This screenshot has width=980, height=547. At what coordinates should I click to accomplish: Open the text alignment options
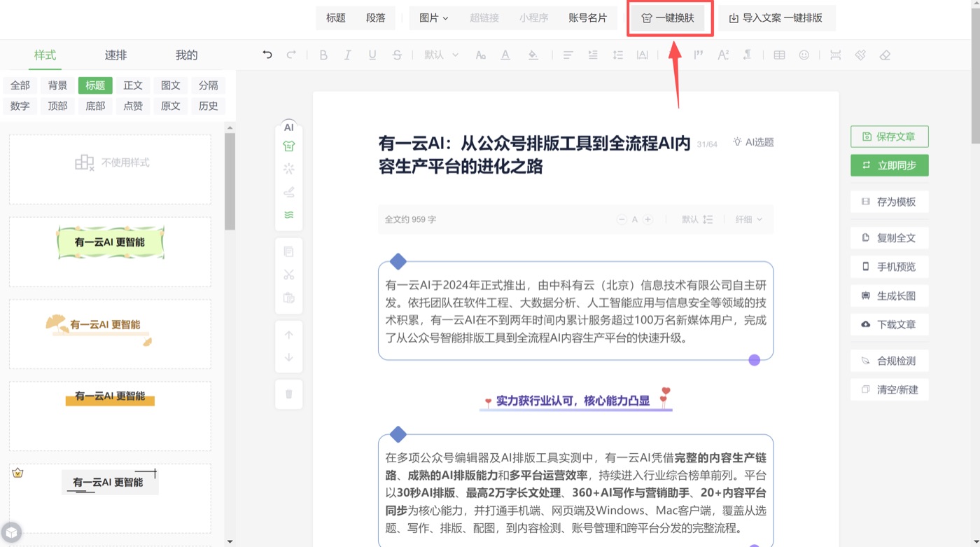[x=568, y=55]
